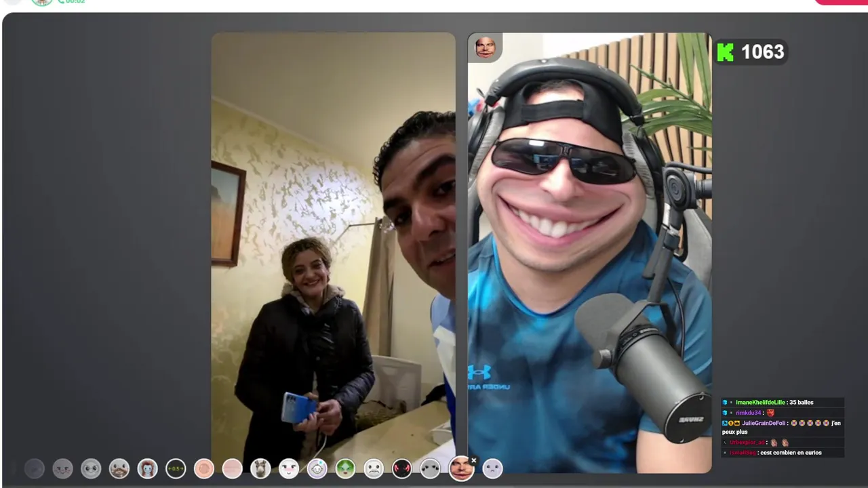Apply the donkey face filter

pyautogui.click(x=260, y=468)
